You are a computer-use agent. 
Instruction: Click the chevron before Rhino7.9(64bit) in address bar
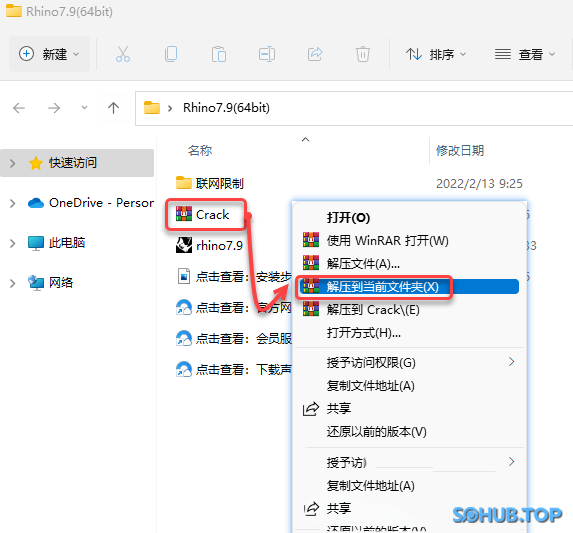[x=170, y=108]
